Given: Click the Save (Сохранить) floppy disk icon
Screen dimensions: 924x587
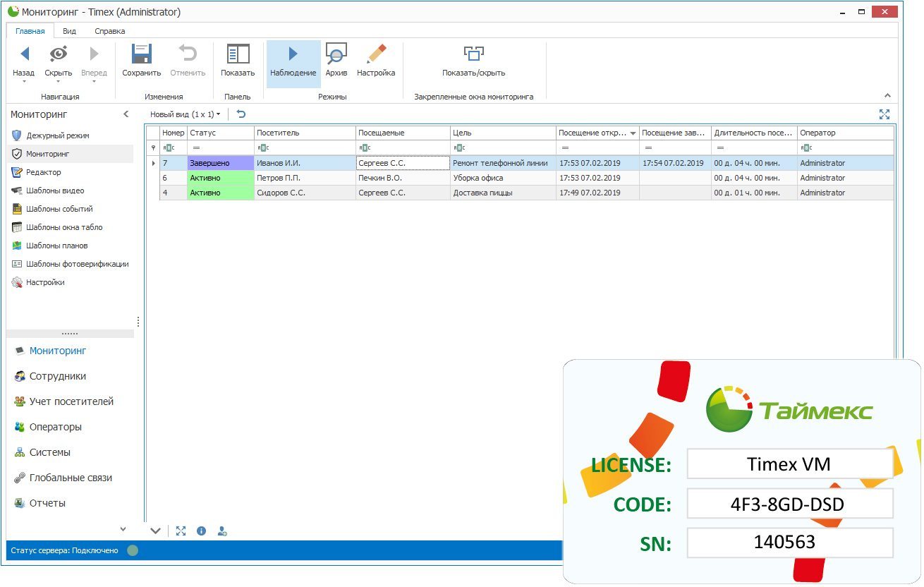Looking at the screenshot, I should 141,55.
